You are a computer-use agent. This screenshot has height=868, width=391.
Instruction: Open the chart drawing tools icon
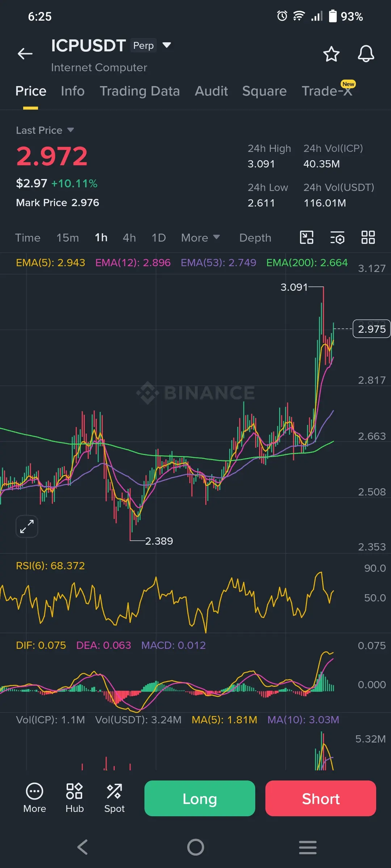pyautogui.click(x=307, y=238)
